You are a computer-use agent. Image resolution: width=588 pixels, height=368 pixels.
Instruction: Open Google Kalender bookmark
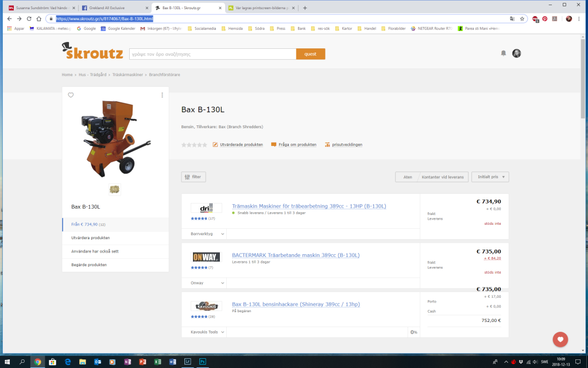click(x=118, y=29)
